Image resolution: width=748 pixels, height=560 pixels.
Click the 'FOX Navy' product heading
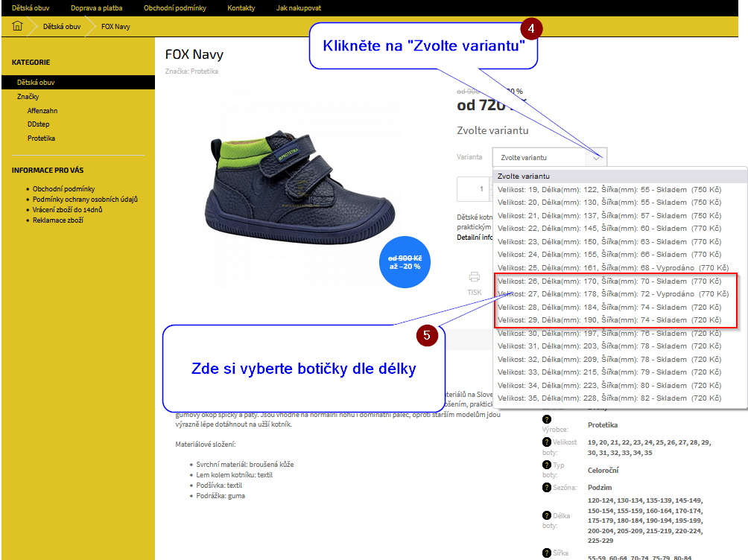[x=194, y=54]
